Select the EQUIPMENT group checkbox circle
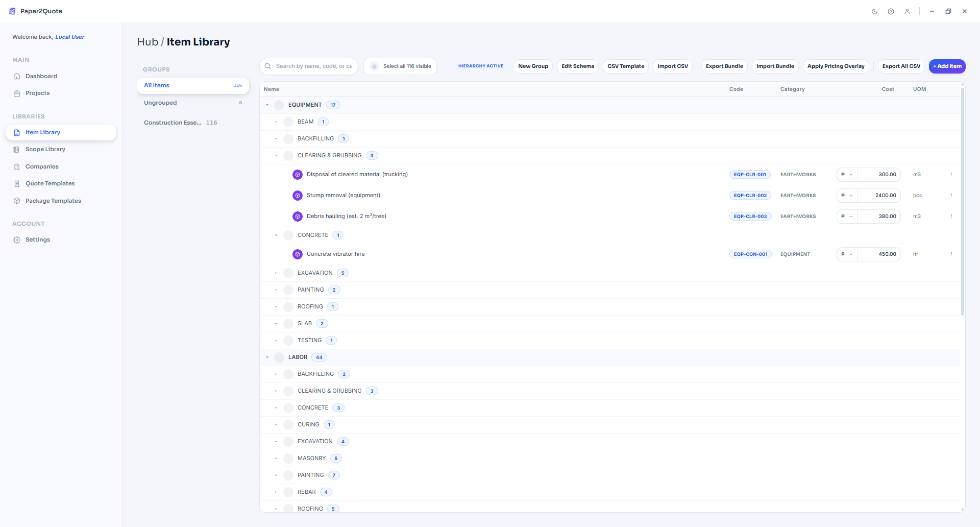The width and height of the screenshot is (980, 527). [279, 105]
